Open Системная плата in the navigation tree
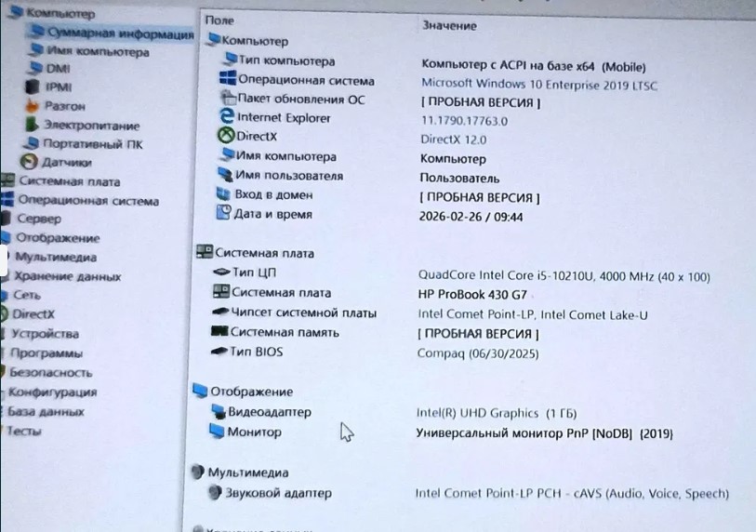Image resolution: width=756 pixels, height=532 pixels. click(70, 181)
